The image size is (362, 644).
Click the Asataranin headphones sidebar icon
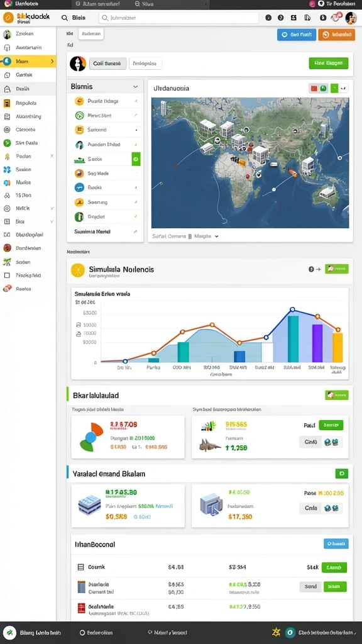coord(6,48)
